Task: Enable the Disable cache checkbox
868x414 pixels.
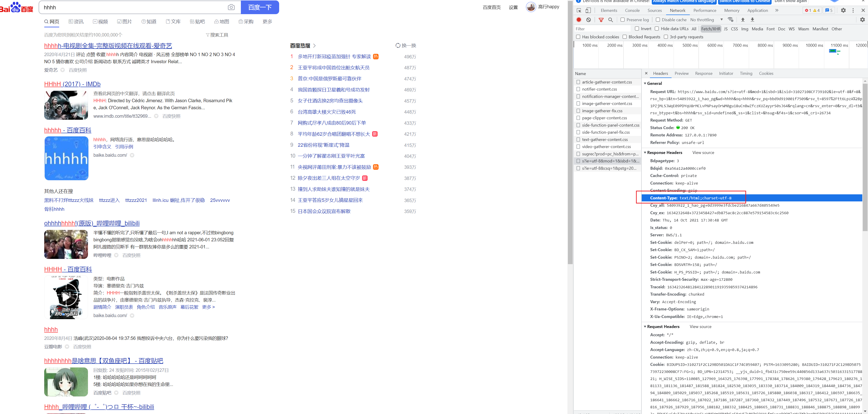Action: (x=658, y=20)
